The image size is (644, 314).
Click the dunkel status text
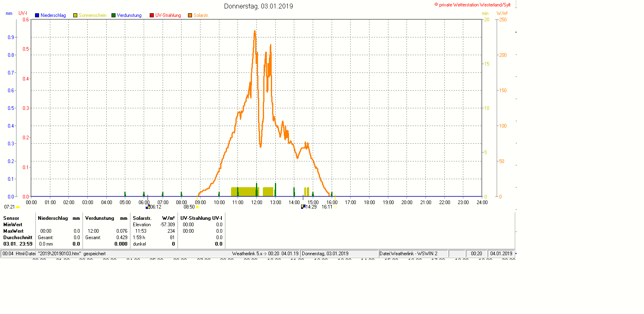139,244
